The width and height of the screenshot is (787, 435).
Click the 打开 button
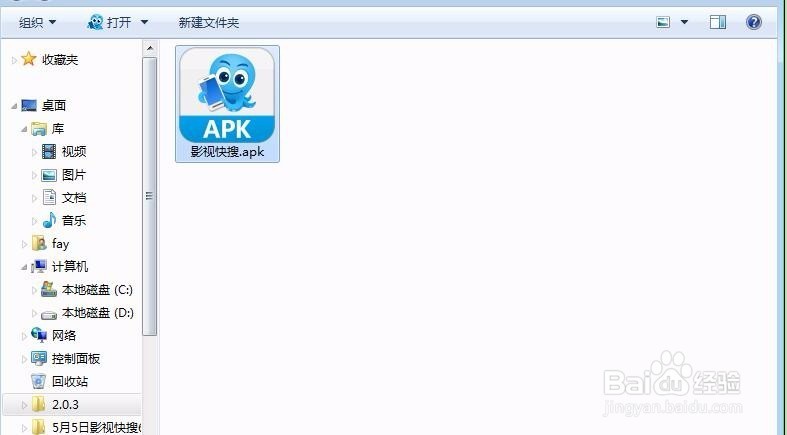coord(109,23)
